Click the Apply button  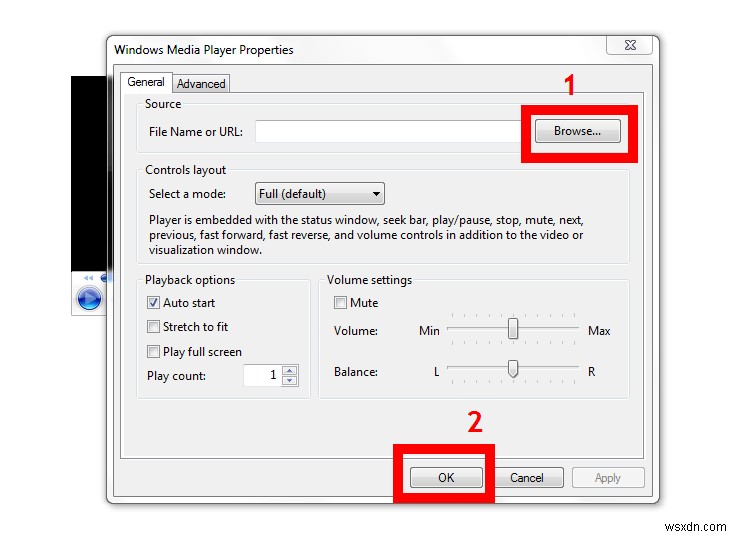[608, 478]
